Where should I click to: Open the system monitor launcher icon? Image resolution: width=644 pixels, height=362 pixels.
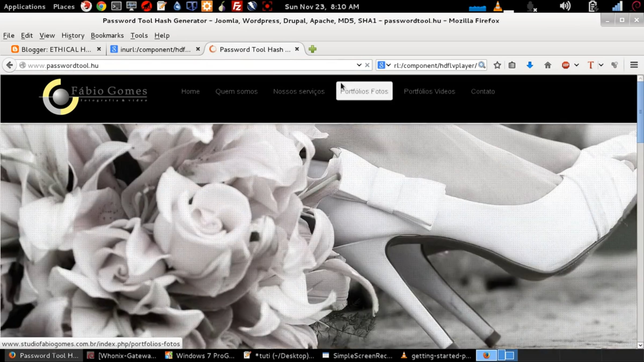coord(131,6)
